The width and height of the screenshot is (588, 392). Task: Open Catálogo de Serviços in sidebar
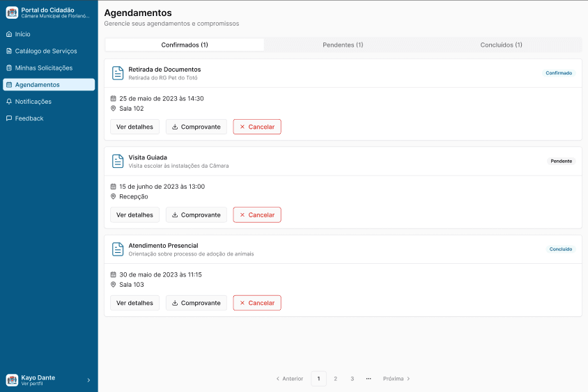pos(49,51)
